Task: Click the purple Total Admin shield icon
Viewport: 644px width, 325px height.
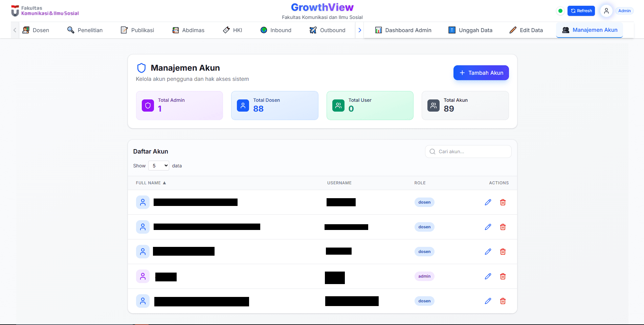Action: tap(148, 106)
